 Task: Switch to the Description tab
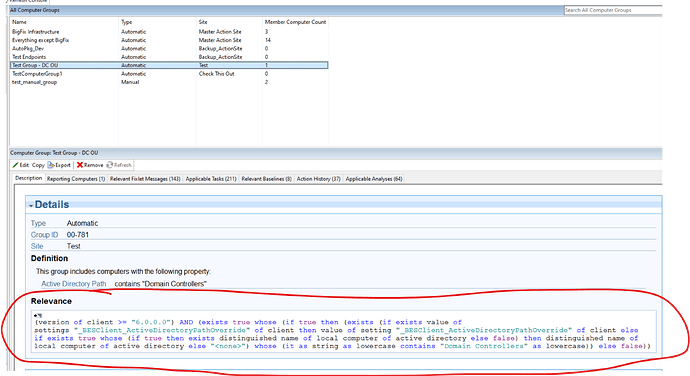(x=29, y=178)
